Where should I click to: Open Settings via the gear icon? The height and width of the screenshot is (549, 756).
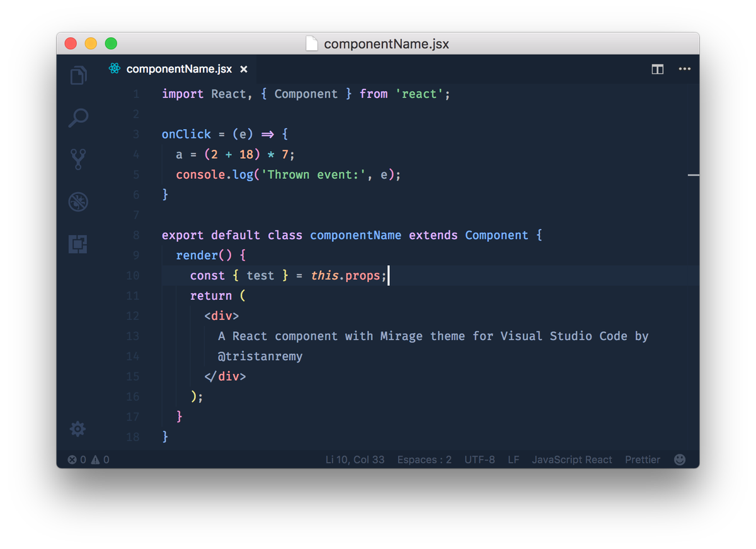click(77, 429)
